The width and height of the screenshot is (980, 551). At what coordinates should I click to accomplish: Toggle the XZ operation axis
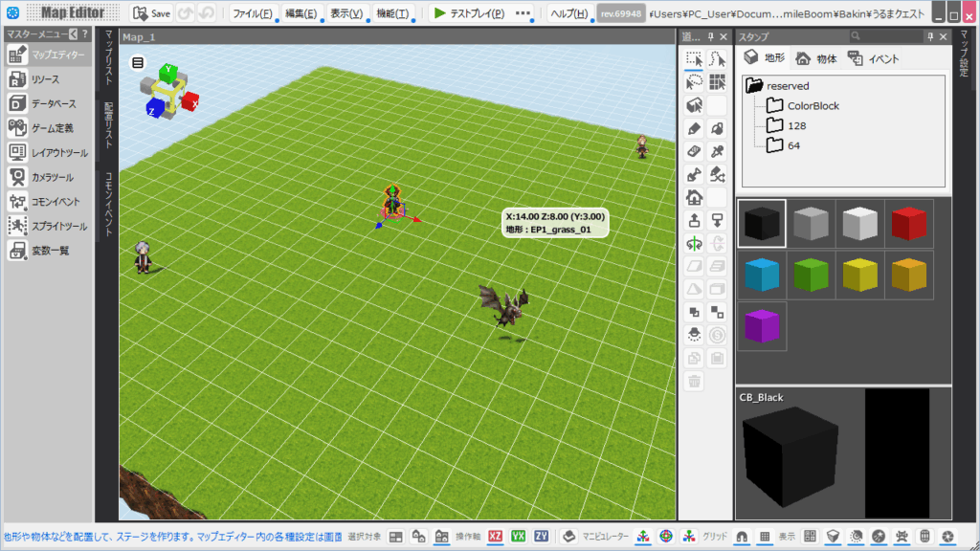point(496,537)
